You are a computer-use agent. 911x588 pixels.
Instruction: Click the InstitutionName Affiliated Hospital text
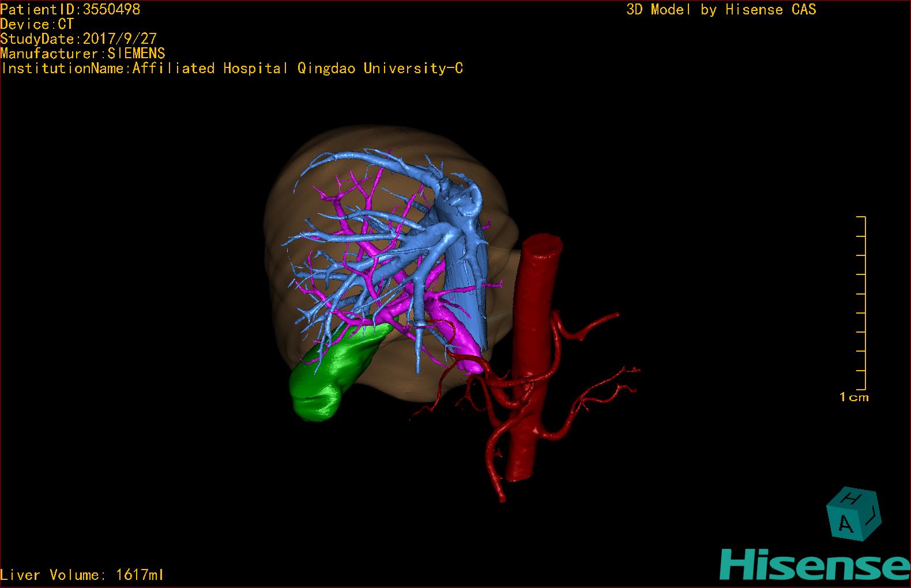pos(232,69)
